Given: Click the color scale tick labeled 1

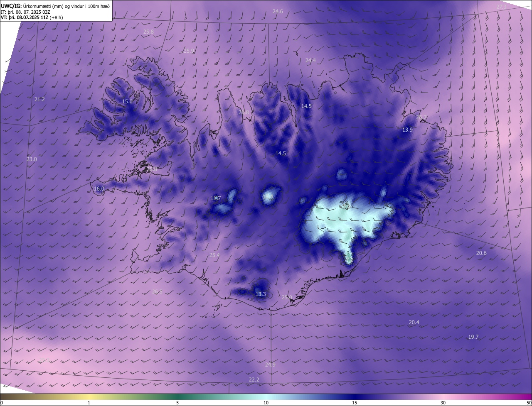Looking at the screenshot, I should pyautogui.click(x=89, y=403).
